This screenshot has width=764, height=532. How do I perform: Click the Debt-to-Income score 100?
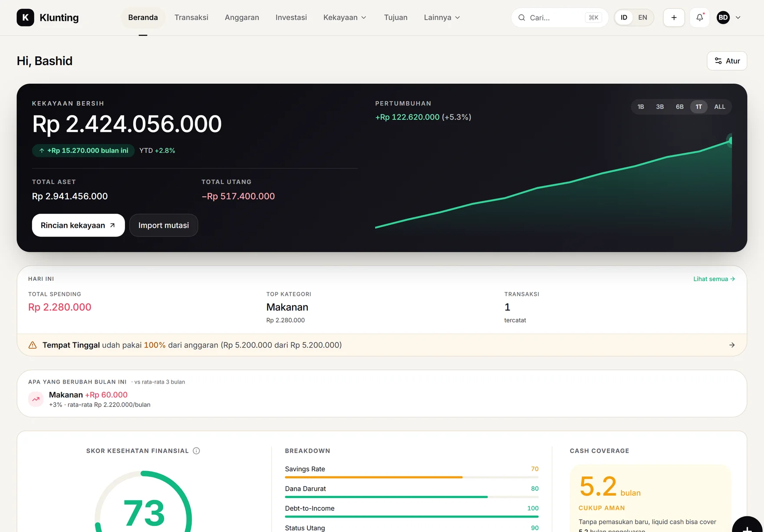tap(533, 508)
